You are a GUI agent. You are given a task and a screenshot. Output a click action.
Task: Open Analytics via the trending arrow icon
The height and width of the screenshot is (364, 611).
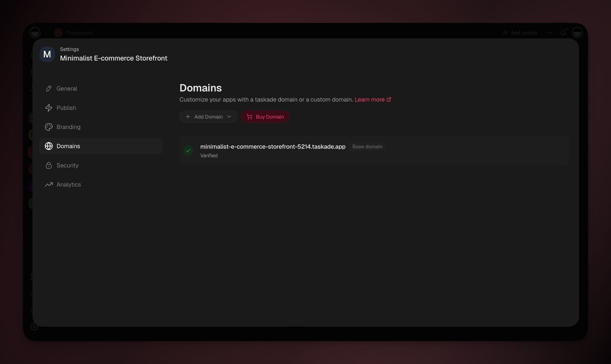(x=49, y=184)
